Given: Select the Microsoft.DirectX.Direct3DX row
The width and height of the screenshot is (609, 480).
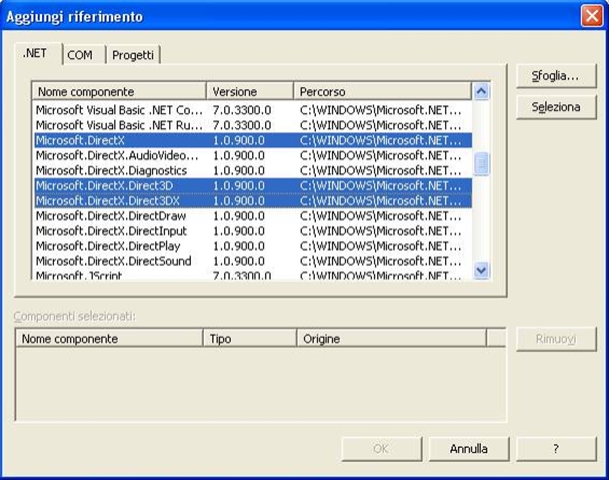Looking at the screenshot, I should point(253,201).
